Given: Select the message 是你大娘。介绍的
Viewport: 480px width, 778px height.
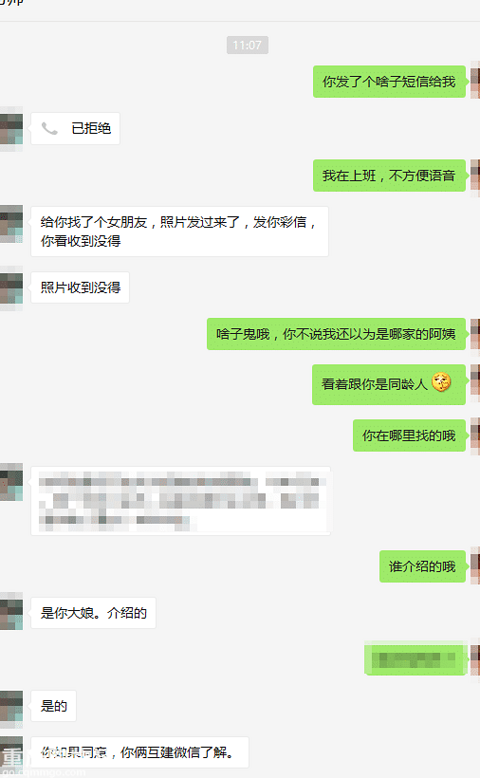Looking at the screenshot, I should pyautogui.click(x=93, y=613).
